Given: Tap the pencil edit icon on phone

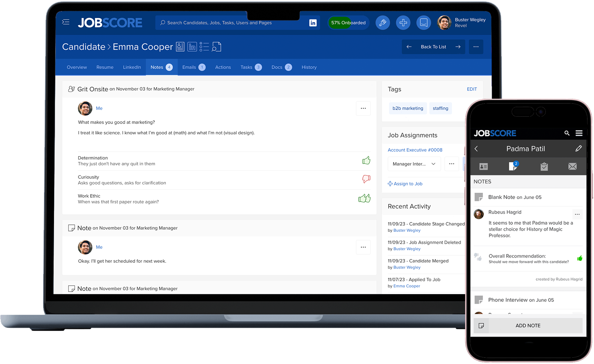Looking at the screenshot, I should (579, 149).
